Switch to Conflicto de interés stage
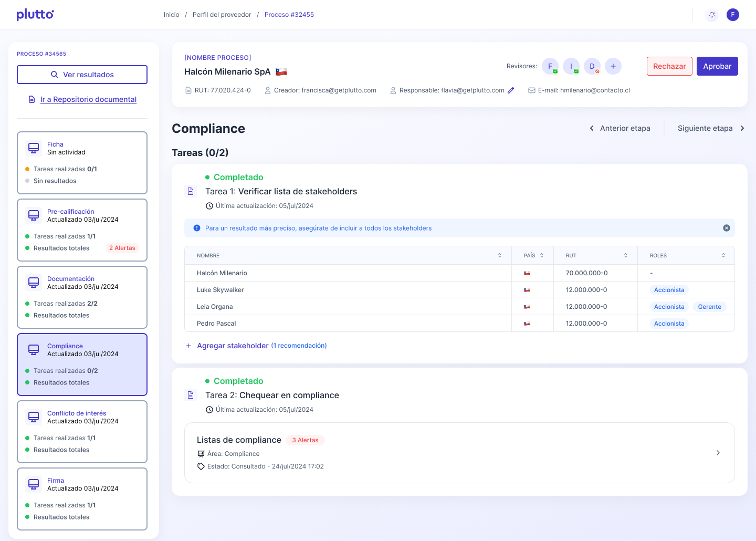The image size is (756, 541). (82, 431)
